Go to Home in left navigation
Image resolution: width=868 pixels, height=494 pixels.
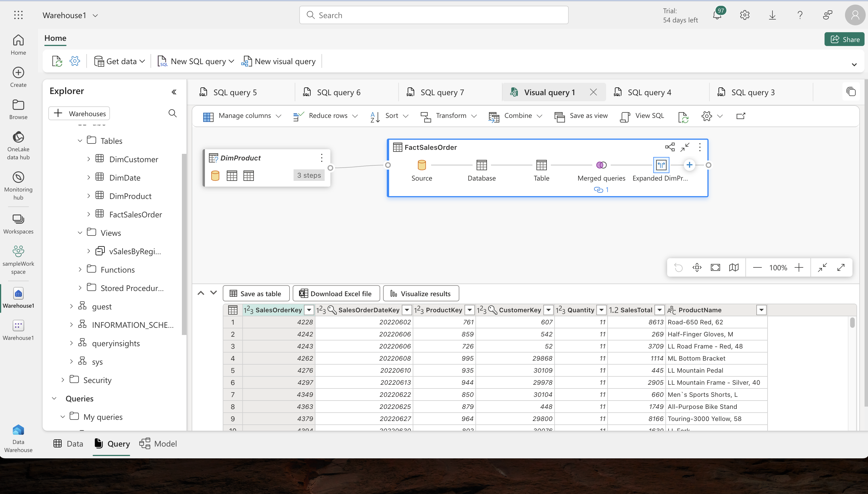pyautogui.click(x=18, y=45)
